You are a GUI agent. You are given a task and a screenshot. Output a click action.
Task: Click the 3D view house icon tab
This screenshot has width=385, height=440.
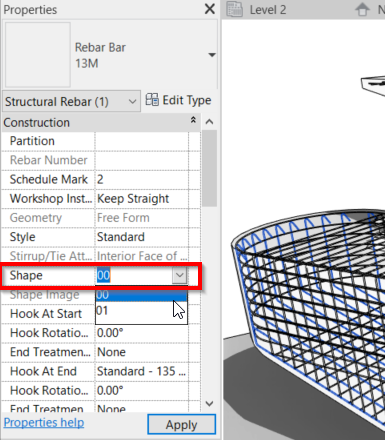[362, 9]
